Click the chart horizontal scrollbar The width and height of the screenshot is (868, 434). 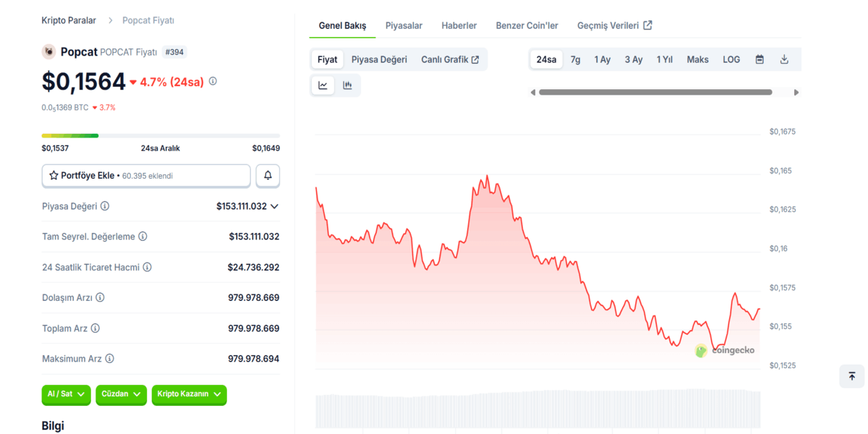coord(655,93)
